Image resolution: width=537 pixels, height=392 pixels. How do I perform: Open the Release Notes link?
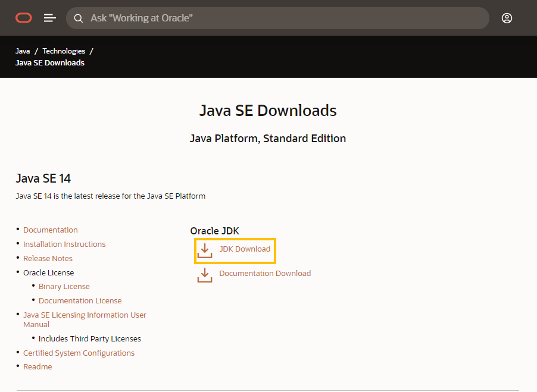(x=48, y=259)
